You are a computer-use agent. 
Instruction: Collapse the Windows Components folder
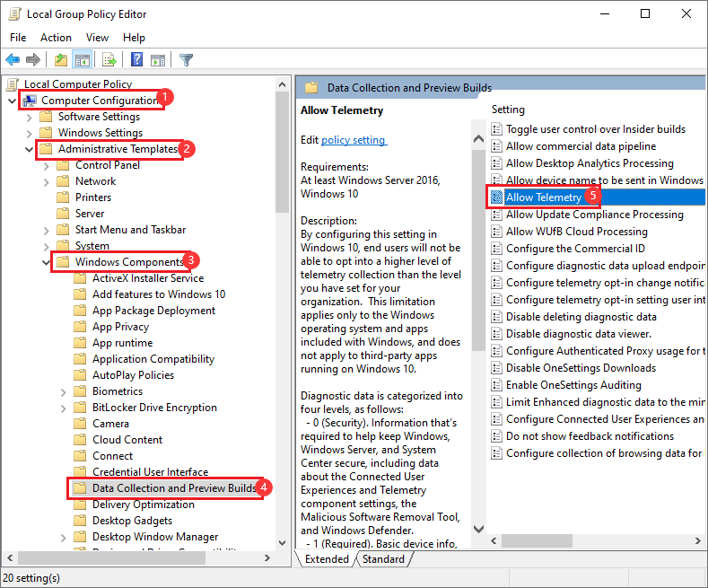tap(46, 262)
